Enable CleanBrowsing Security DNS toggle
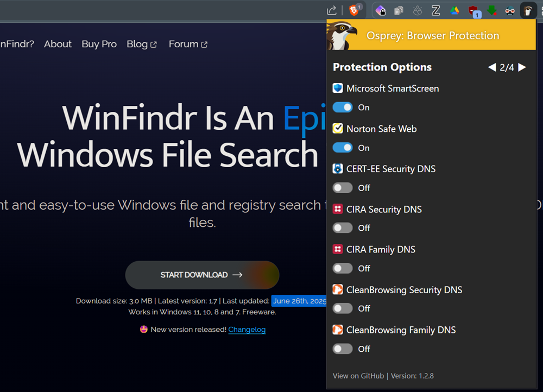This screenshot has width=543, height=392. (x=343, y=308)
